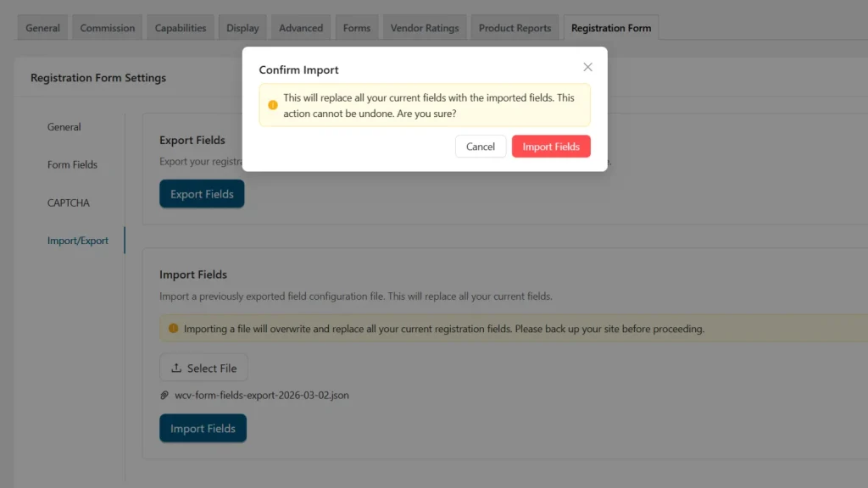Go to the Display tab
Screen dimensions: 868x488
click(242, 28)
